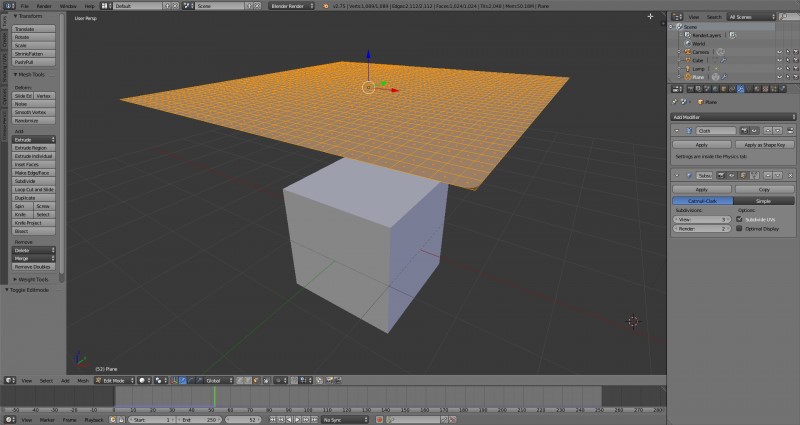Open the Add Modifier dropdown
This screenshot has width=800, height=425.
tap(733, 117)
